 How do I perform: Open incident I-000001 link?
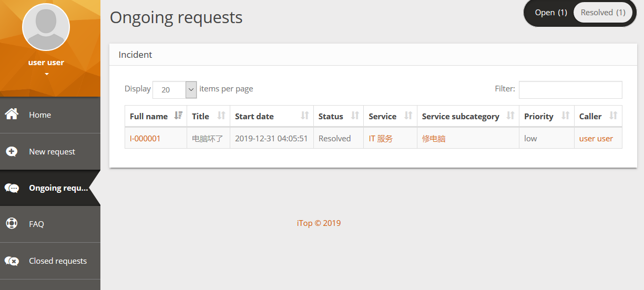[x=145, y=139]
